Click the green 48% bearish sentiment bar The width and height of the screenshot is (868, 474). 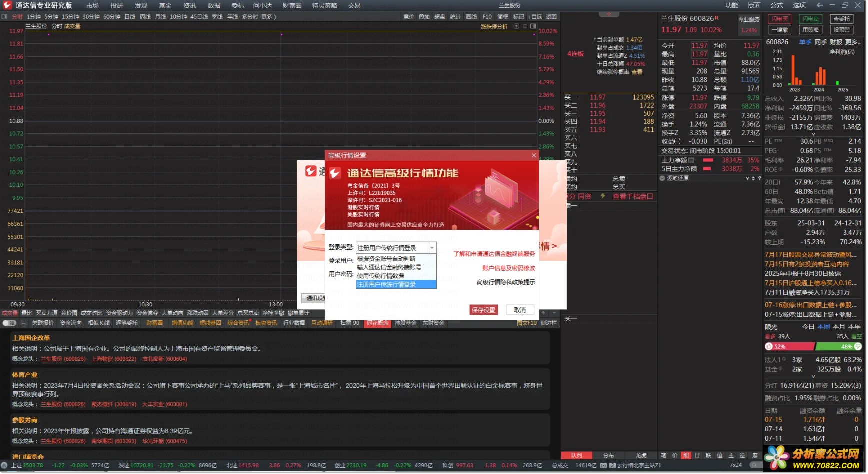click(x=839, y=347)
